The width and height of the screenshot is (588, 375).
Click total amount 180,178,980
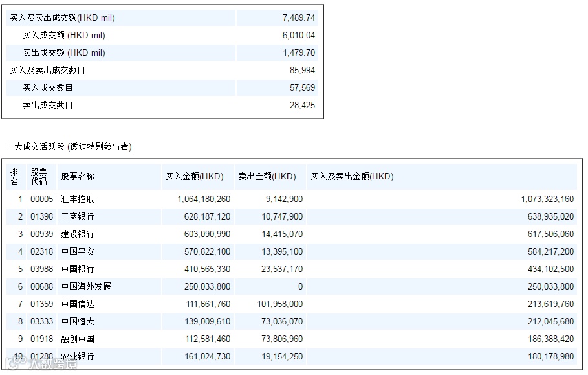(x=551, y=357)
